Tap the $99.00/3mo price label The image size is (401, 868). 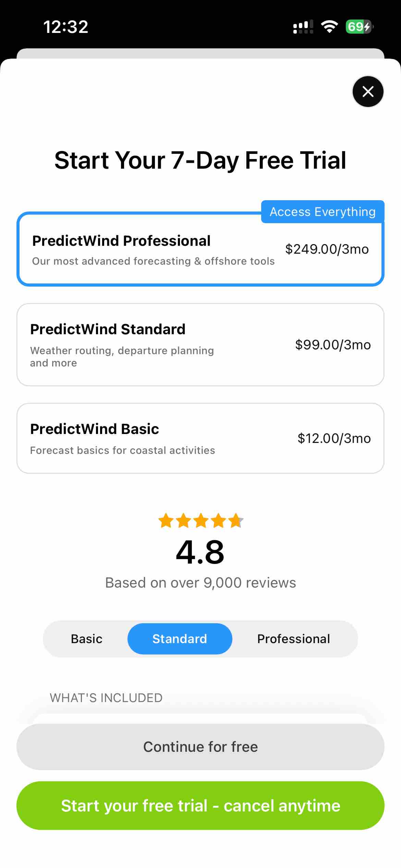pos(333,345)
